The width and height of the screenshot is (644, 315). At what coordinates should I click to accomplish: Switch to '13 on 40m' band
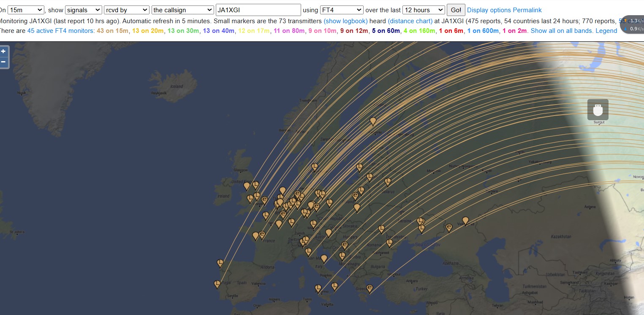tap(219, 31)
